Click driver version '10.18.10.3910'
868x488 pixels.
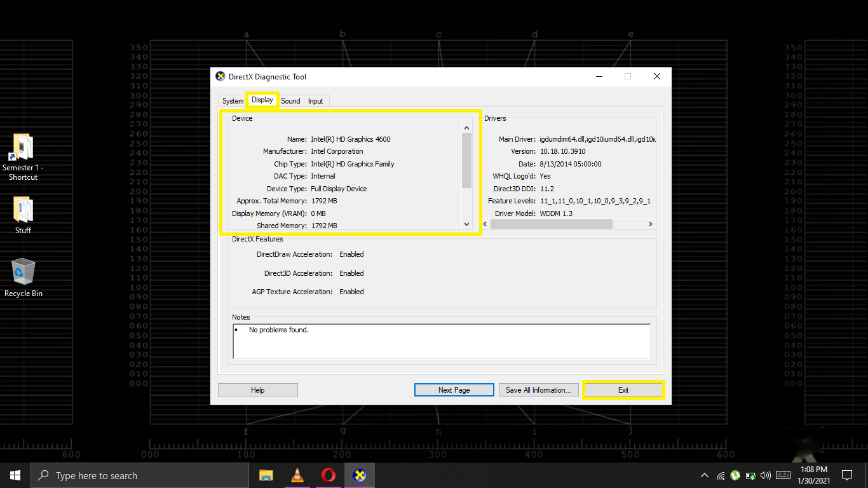(563, 151)
